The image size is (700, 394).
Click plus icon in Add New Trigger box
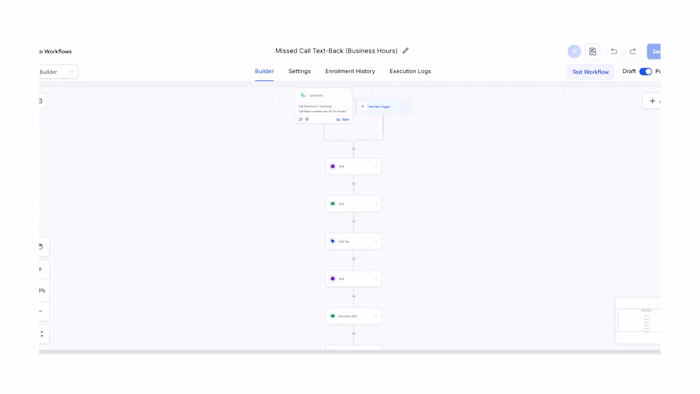(362, 107)
